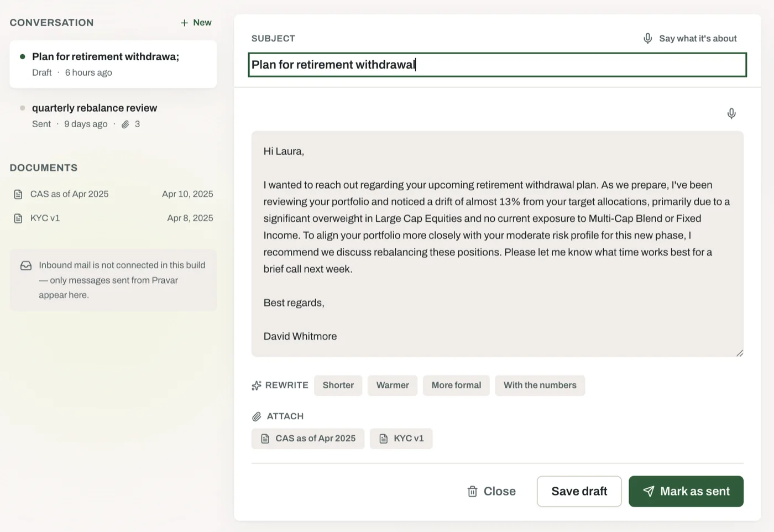The image size is (774, 532).
Task: Click the document icon beside CAS as of Apr 2025 in Documents
Action: pos(18,194)
